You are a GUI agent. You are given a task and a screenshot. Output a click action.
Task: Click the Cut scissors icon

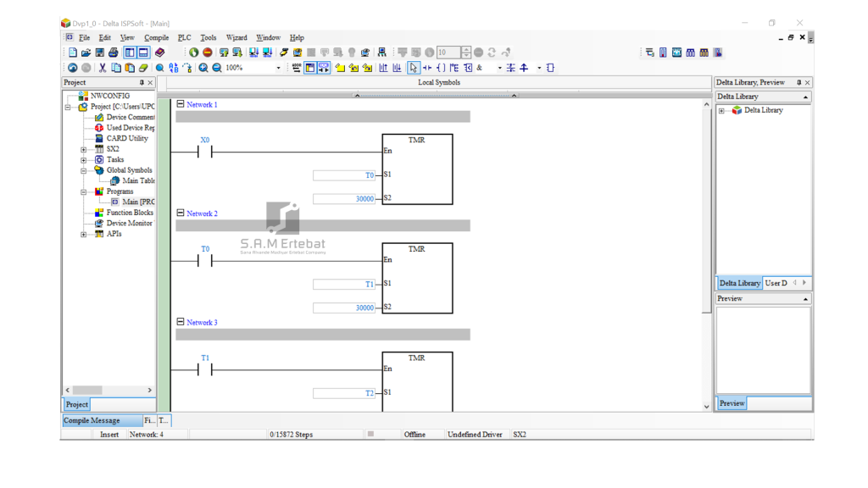[103, 68]
